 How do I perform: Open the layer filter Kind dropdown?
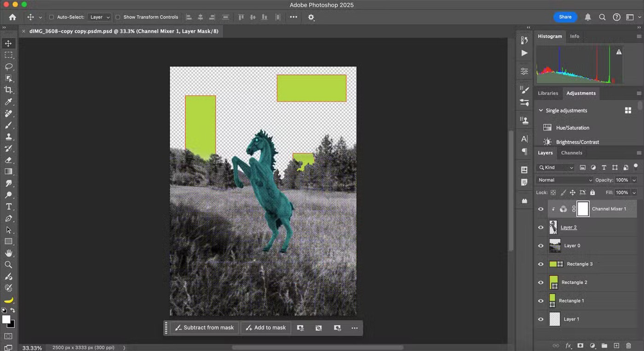coord(556,168)
